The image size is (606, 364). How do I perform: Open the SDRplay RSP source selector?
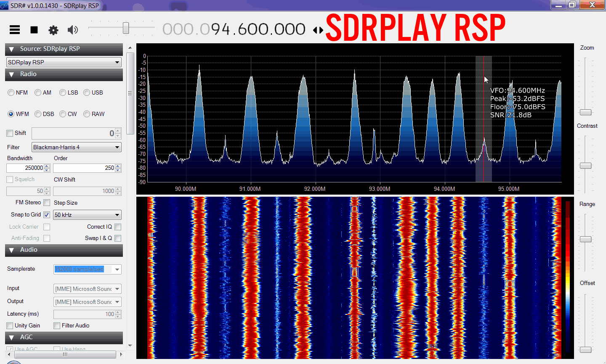(x=64, y=62)
